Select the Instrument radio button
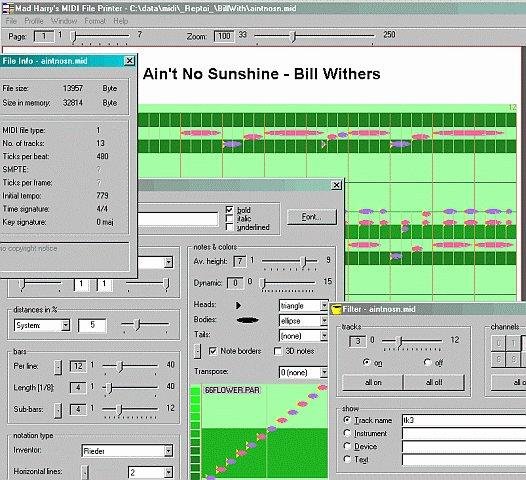The width and height of the screenshot is (526, 480). [347, 433]
